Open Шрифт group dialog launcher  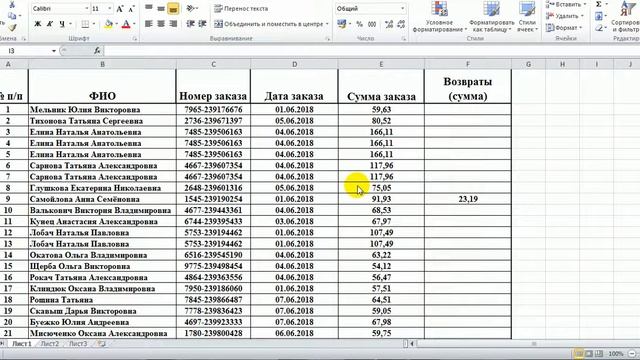click(x=136, y=38)
